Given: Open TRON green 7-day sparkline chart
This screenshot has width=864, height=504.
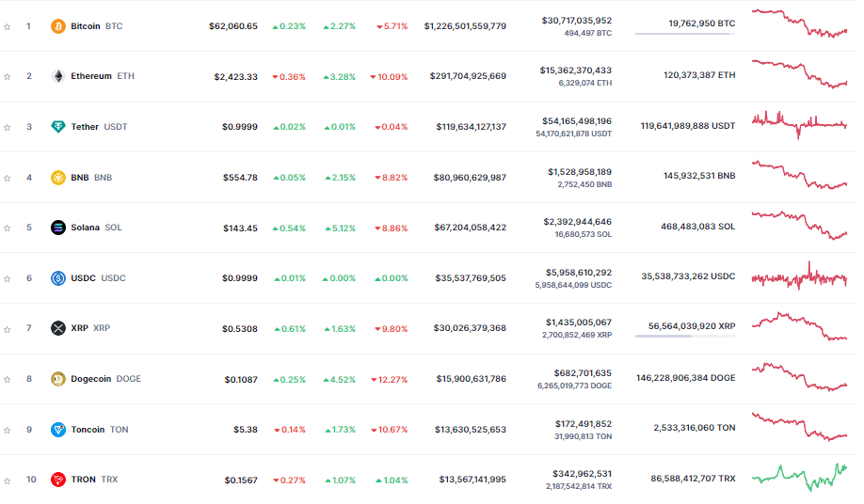Looking at the screenshot, I should (x=799, y=478).
